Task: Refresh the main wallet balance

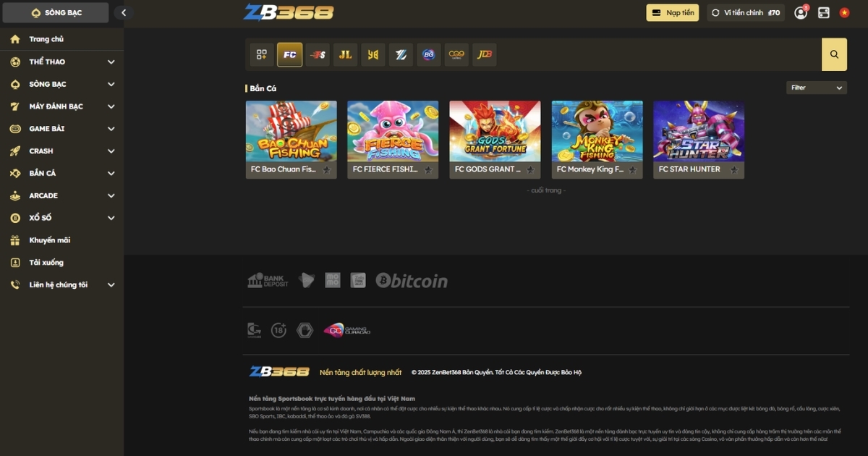Action: tap(716, 12)
